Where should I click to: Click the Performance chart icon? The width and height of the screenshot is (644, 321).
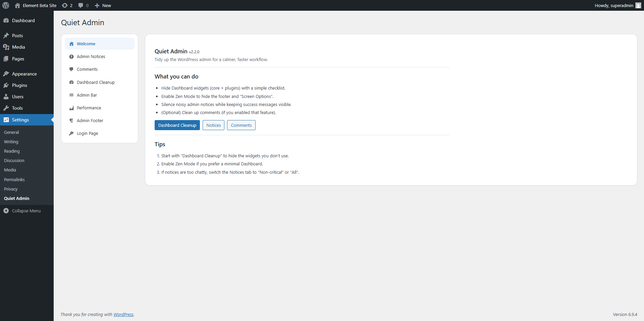coord(71,108)
